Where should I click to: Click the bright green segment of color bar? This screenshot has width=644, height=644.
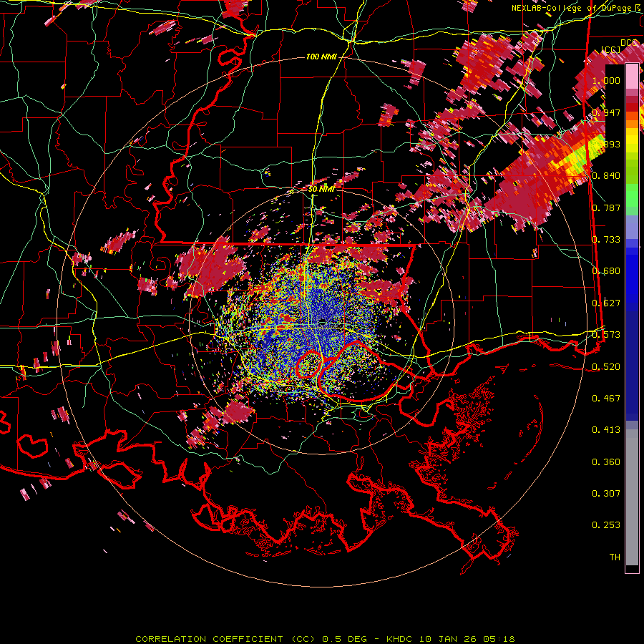[x=632, y=196]
